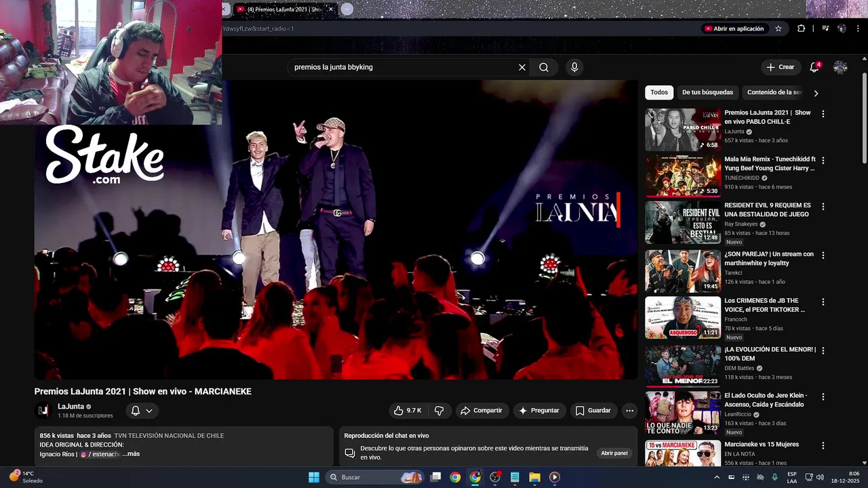868x488 pixels.
Task: Click Abrir en aplicación button
Action: click(x=734, y=28)
